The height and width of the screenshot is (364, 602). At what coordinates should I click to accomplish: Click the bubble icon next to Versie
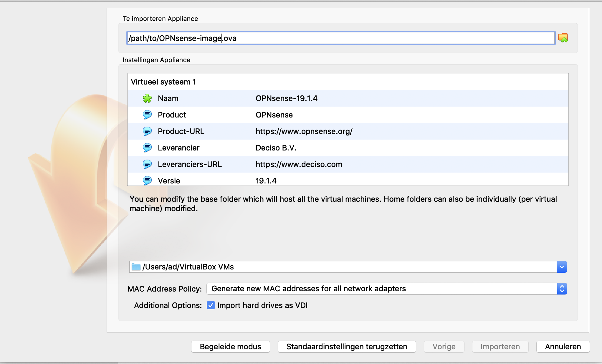pos(147,181)
